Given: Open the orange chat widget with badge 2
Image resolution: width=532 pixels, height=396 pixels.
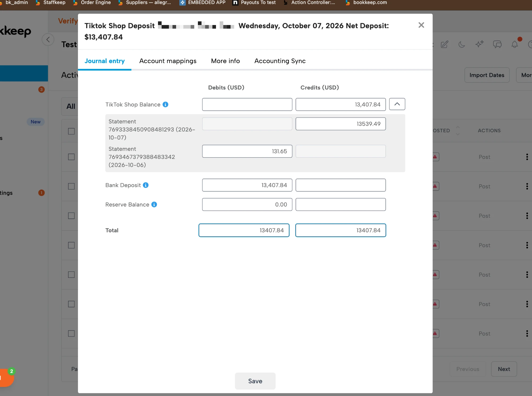Looking at the screenshot, I should (x=6, y=377).
